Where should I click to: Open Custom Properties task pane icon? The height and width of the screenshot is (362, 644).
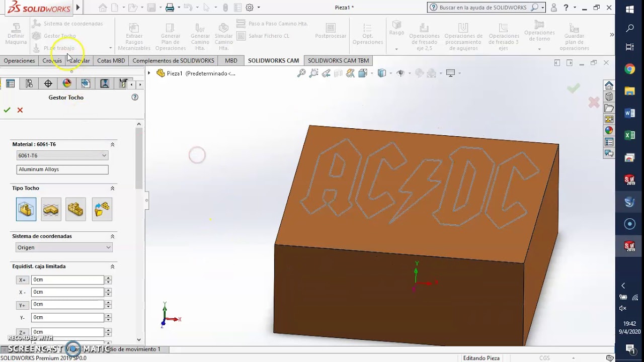tap(609, 142)
